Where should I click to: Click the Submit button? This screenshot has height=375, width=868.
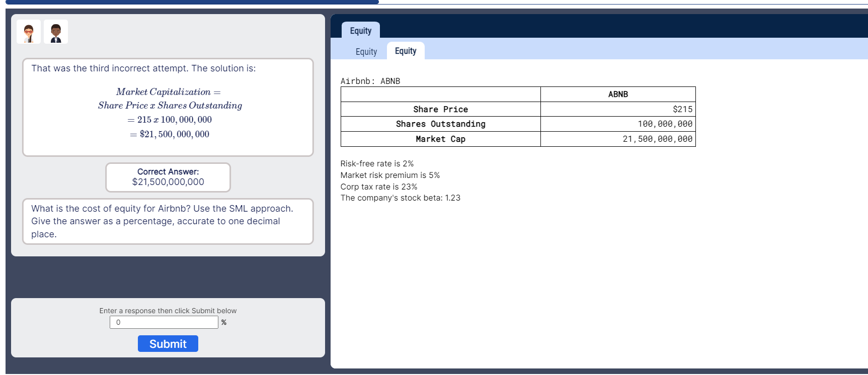[x=168, y=344]
